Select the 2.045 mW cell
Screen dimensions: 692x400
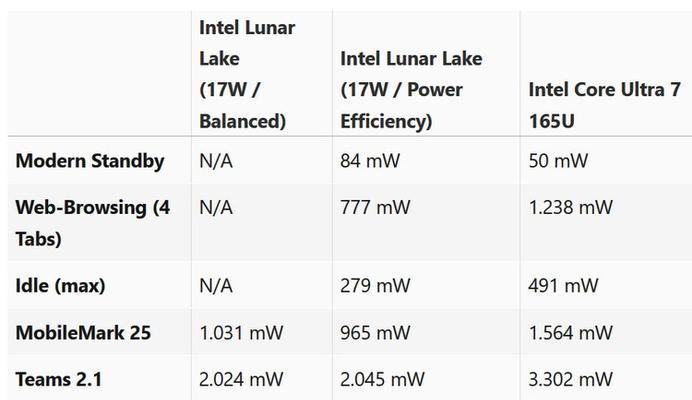(x=382, y=379)
